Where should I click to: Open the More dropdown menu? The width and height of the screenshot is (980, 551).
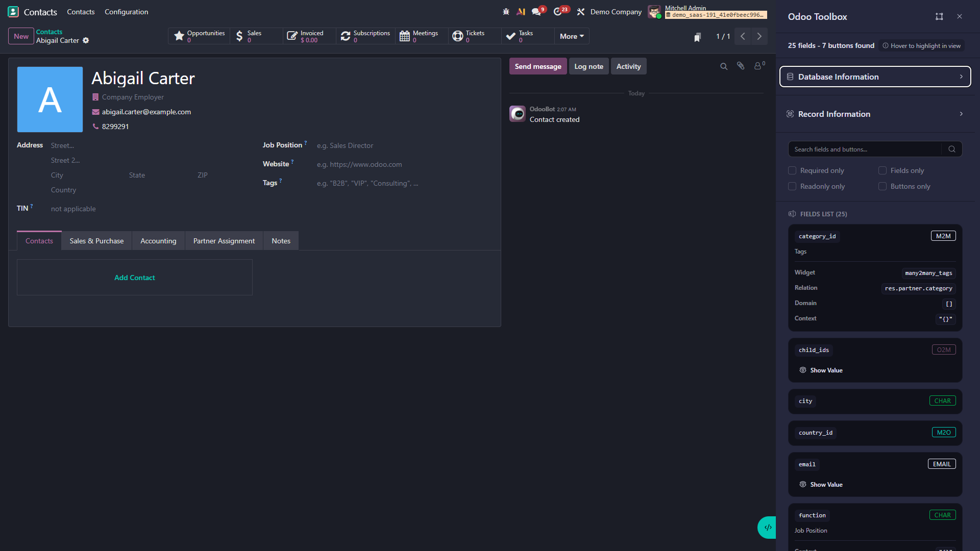coord(571,36)
